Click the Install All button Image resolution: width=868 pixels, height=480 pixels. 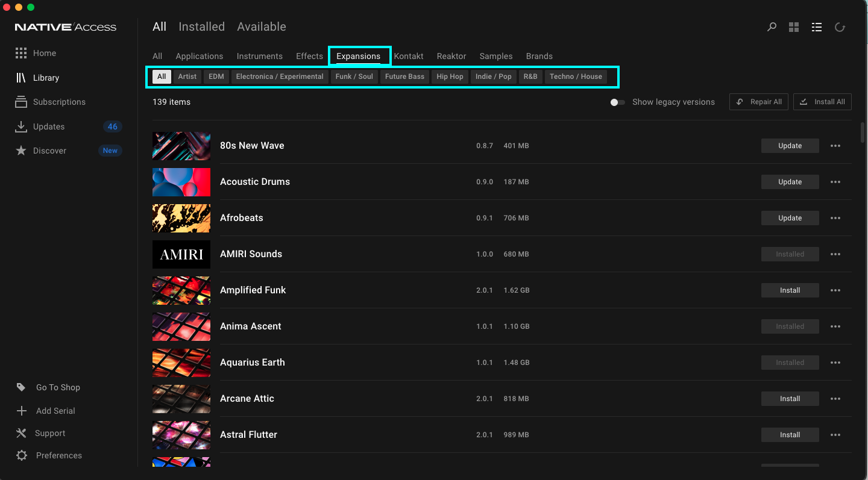822,102
